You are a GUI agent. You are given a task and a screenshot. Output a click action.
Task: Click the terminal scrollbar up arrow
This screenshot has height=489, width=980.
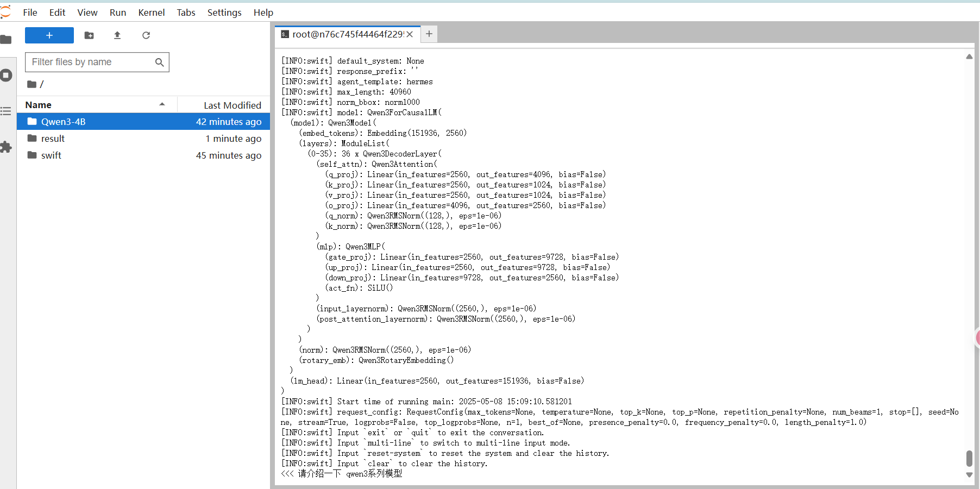[x=969, y=57]
